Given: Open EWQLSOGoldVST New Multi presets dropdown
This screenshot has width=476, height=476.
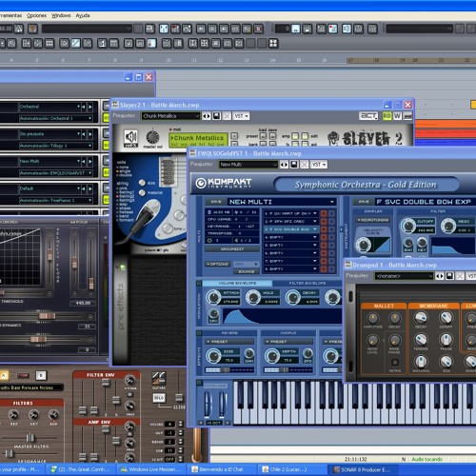Looking at the screenshot, I should [x=248, y=165].
